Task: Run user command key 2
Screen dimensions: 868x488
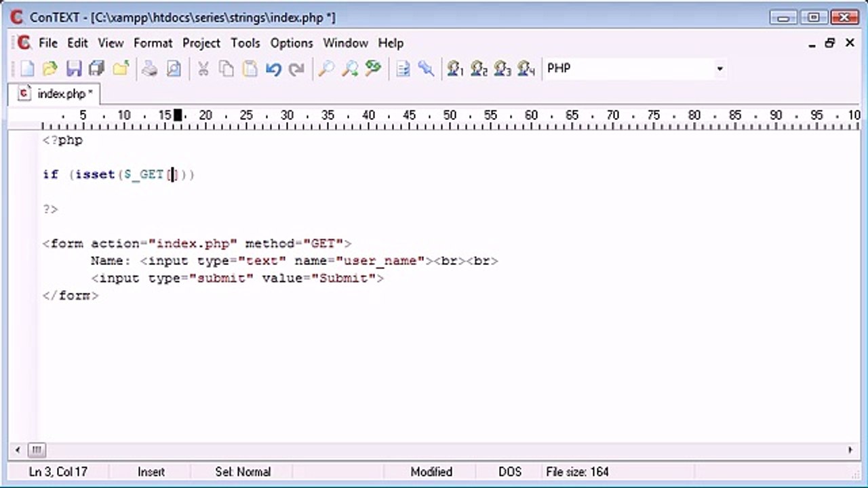Action: (479, 68)
